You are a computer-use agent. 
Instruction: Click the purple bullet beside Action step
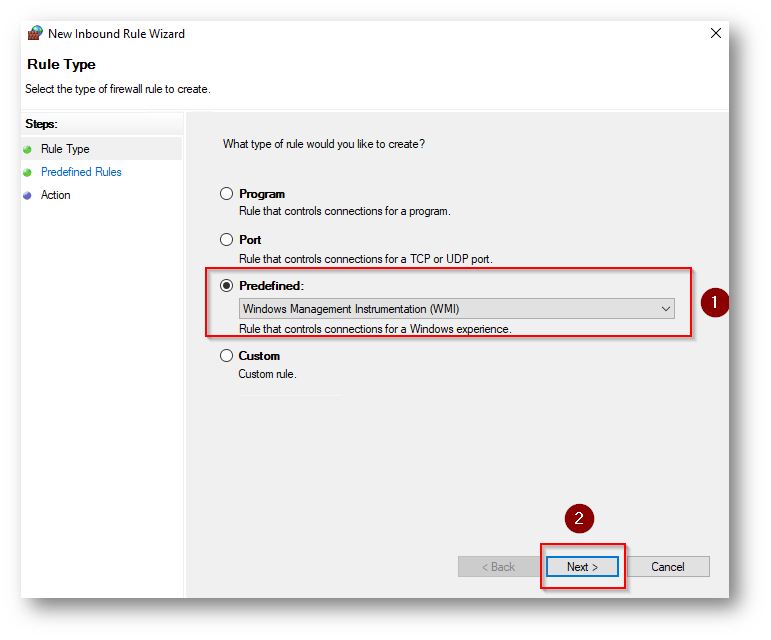tap(28, 195)
